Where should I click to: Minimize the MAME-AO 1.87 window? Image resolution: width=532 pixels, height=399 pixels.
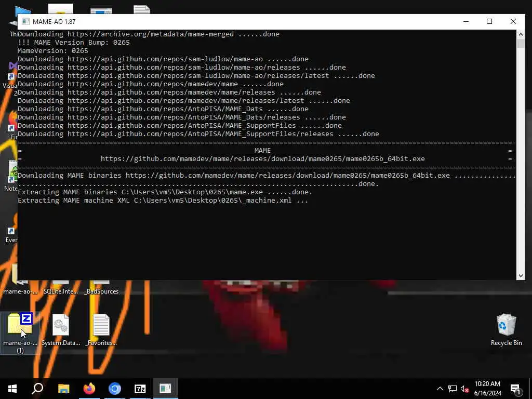466,21
